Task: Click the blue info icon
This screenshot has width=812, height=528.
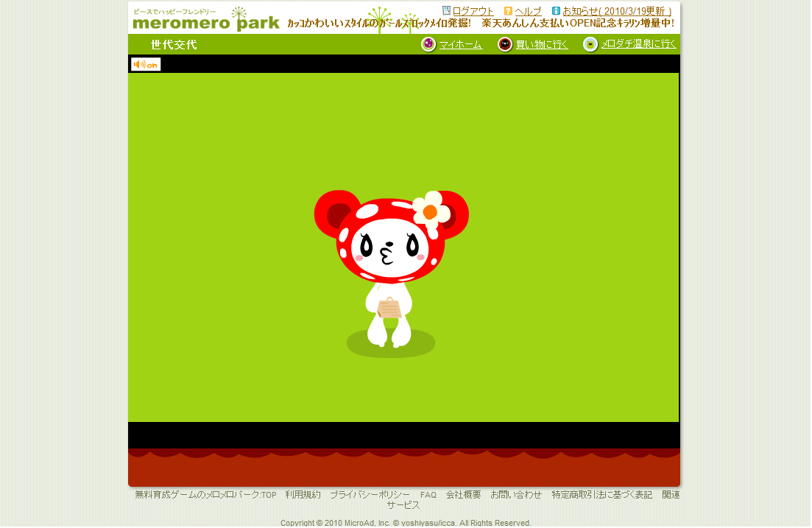Action: tap(556, 10)
